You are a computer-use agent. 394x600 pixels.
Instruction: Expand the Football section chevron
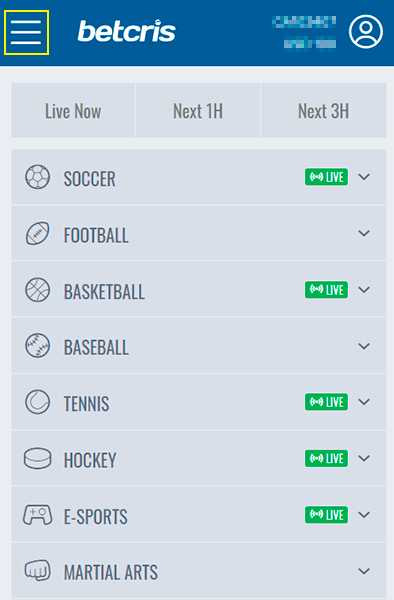pos(364,233)
